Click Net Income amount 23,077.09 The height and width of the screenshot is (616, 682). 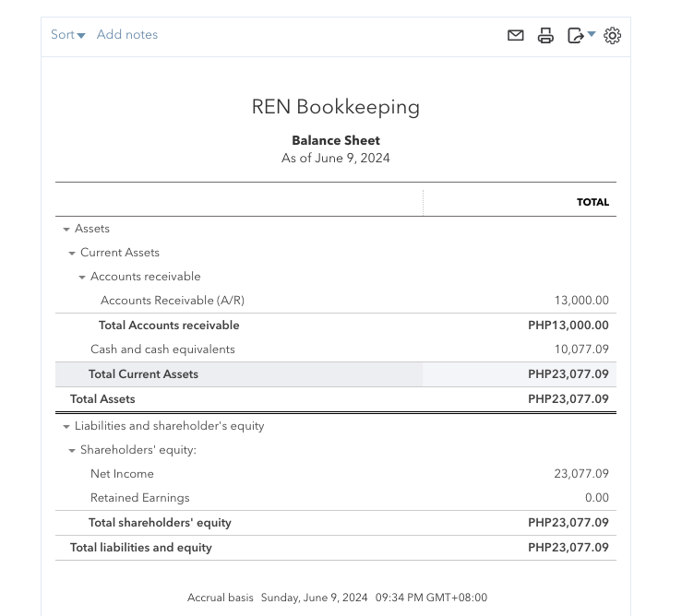tap(581, 474)
